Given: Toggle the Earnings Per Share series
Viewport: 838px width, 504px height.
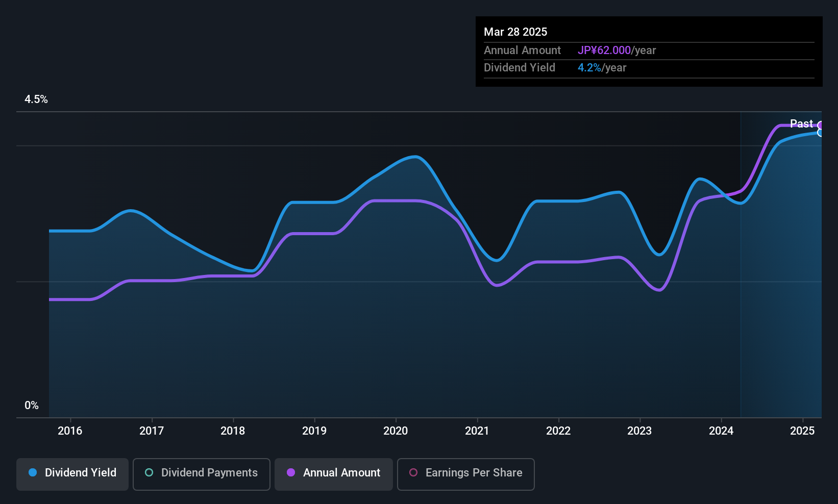Looking at the screenshot, I should click(466, 474).
